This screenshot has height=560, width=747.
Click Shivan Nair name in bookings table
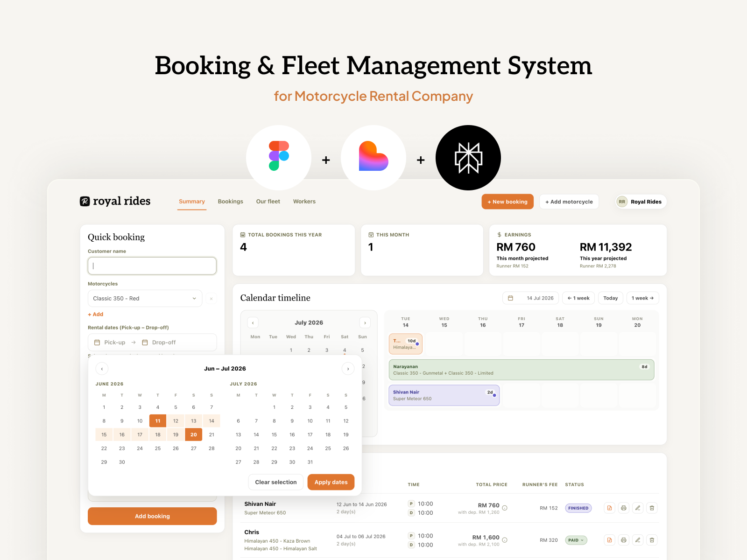pyautogui.click(x=260, y=504)
